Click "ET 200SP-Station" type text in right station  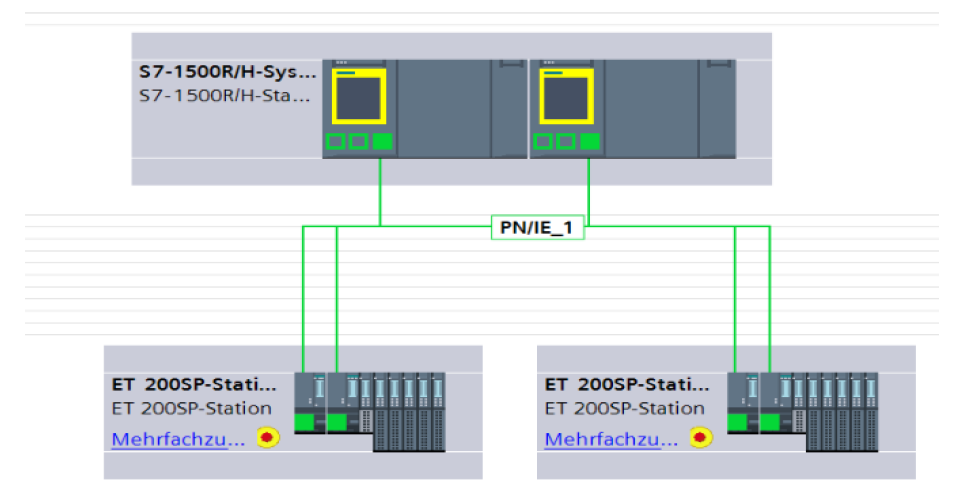pyautogui.click(x=624, y=408)
